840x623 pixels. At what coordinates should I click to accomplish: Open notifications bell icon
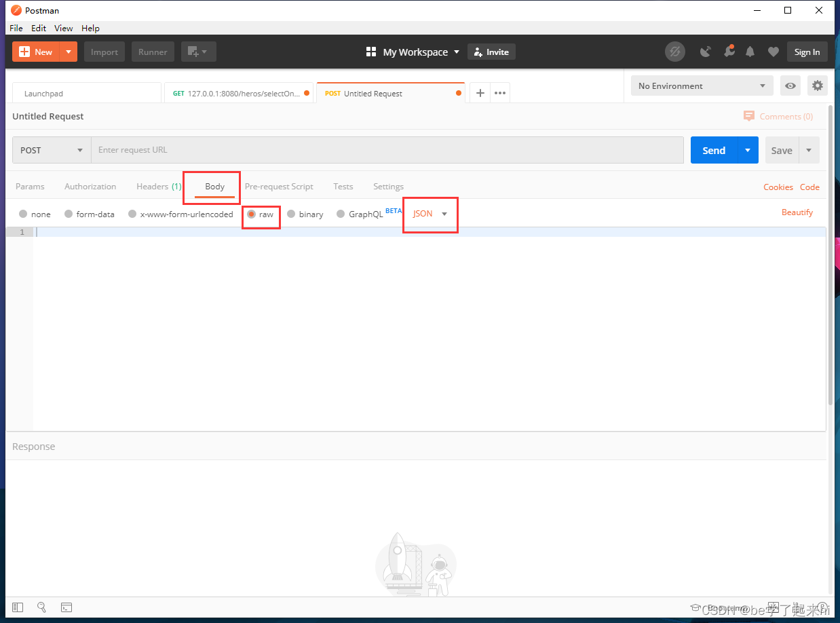[750, 52]
